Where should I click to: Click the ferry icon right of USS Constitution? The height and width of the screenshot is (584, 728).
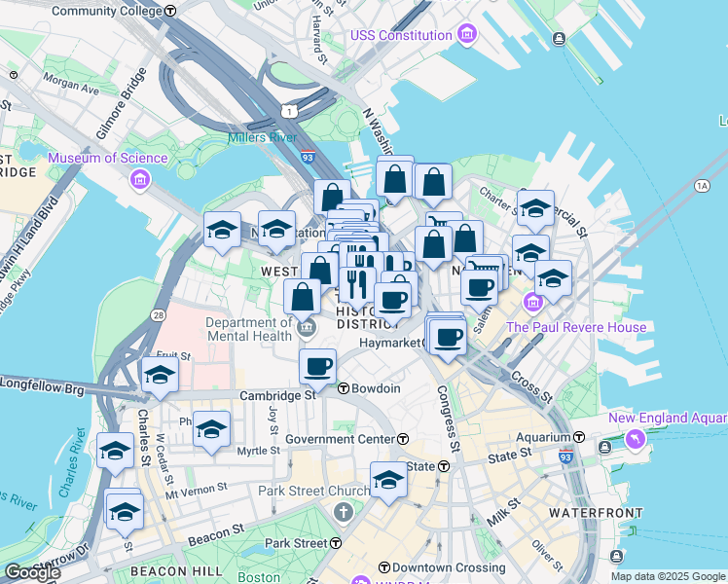click(x=559, y=39)
